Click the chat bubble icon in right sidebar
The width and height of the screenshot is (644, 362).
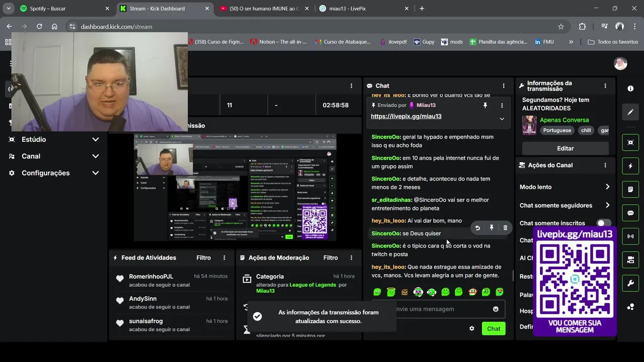click(x=630, y=213)
